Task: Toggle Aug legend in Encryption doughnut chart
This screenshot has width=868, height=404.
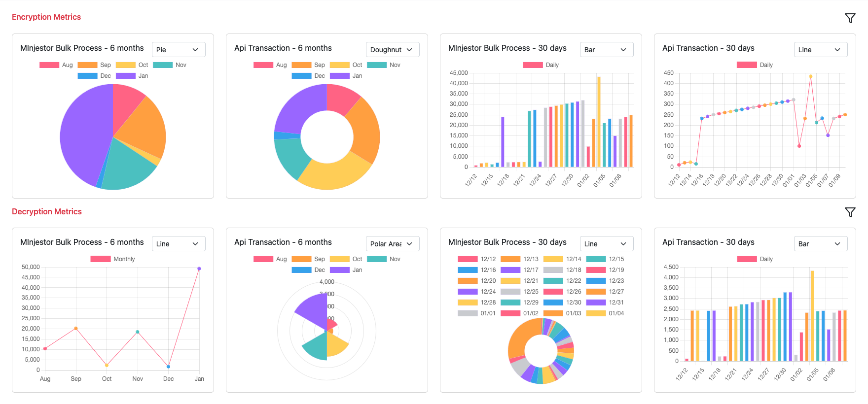Action: pos(270,65)
